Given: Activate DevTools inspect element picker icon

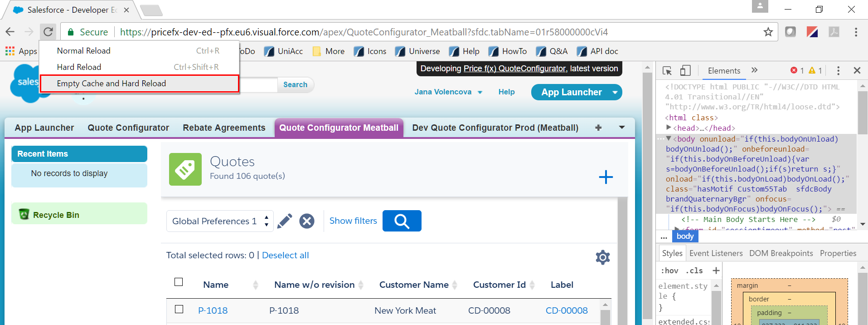Looking at the screenshot, I should [x=667, y=71].
